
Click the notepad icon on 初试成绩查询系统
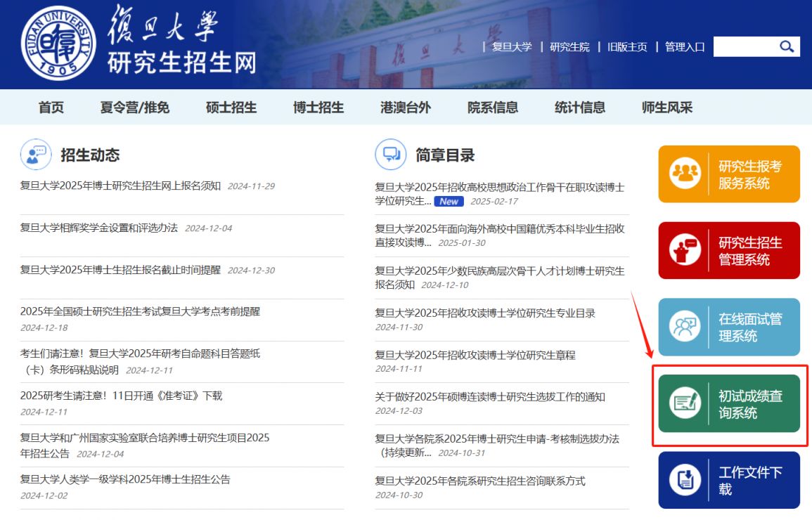pos(685,403)
